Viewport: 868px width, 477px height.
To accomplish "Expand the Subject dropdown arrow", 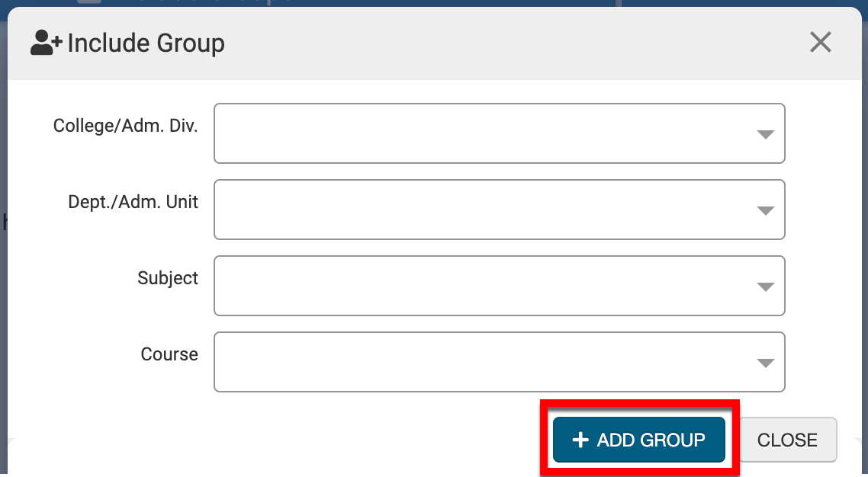I will (x=765, y=287).
